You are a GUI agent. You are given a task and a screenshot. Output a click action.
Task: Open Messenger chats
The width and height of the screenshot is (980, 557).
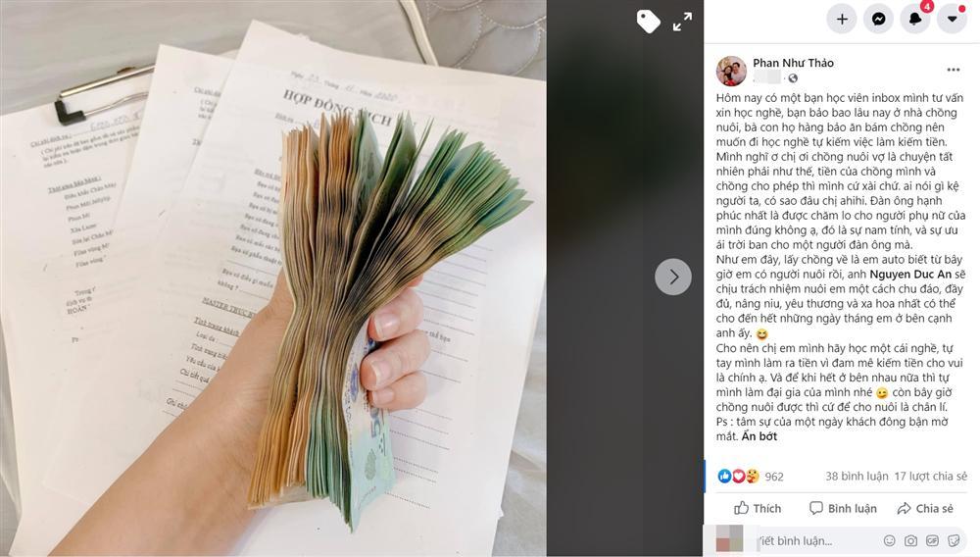[x=878, y=19]
